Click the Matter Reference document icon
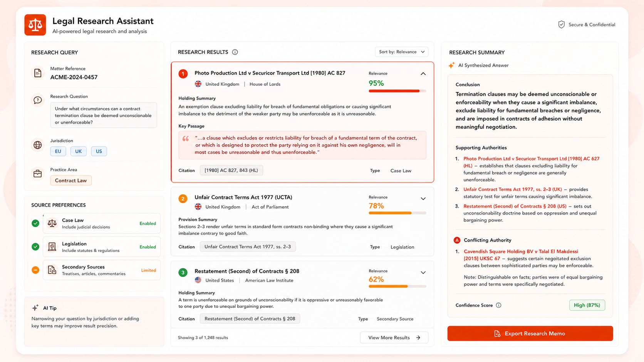644x362 pixels. tap(38, 73)
